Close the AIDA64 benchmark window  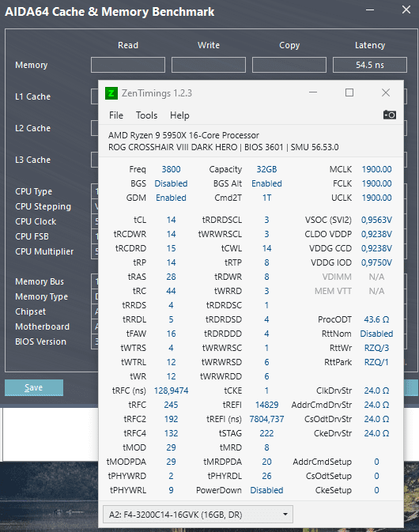pos(406,9)
